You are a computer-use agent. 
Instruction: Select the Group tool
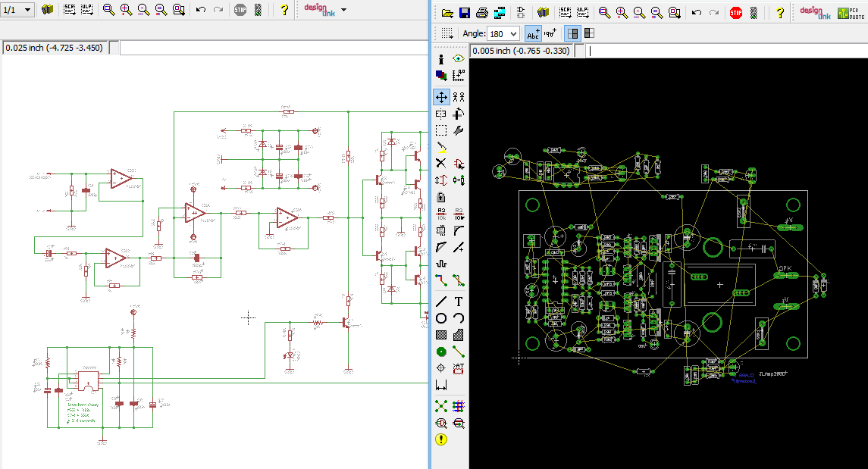point(441,130)
